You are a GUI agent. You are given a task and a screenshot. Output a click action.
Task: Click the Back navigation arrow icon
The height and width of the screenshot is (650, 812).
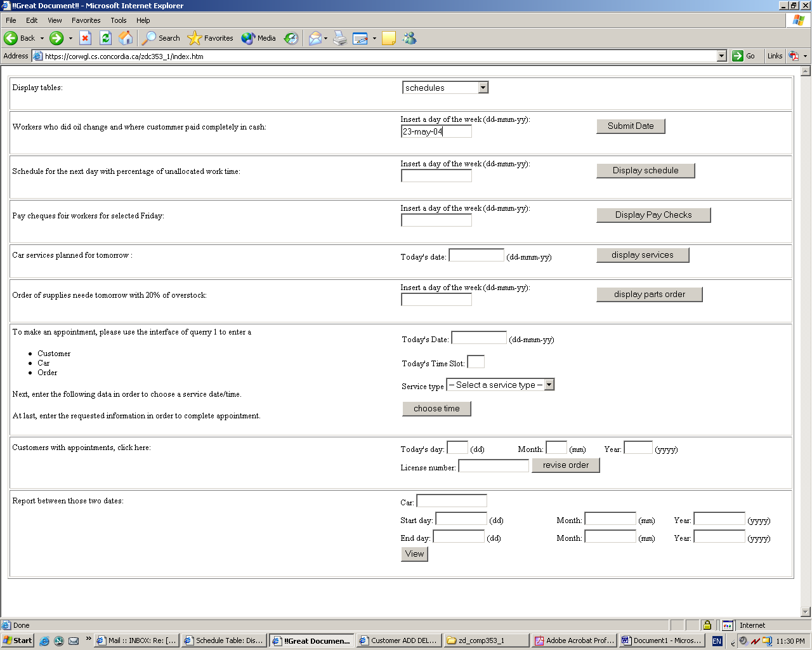click(x=11, y=38)
